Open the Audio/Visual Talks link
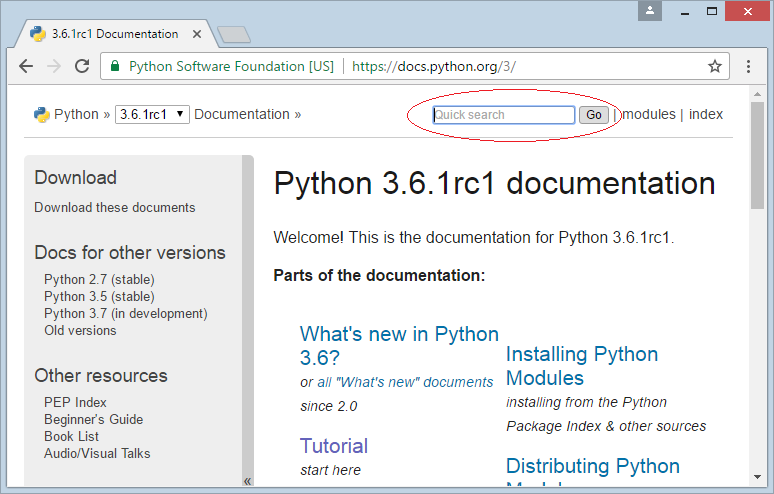 pyautogui.click(x=97, y=454)
